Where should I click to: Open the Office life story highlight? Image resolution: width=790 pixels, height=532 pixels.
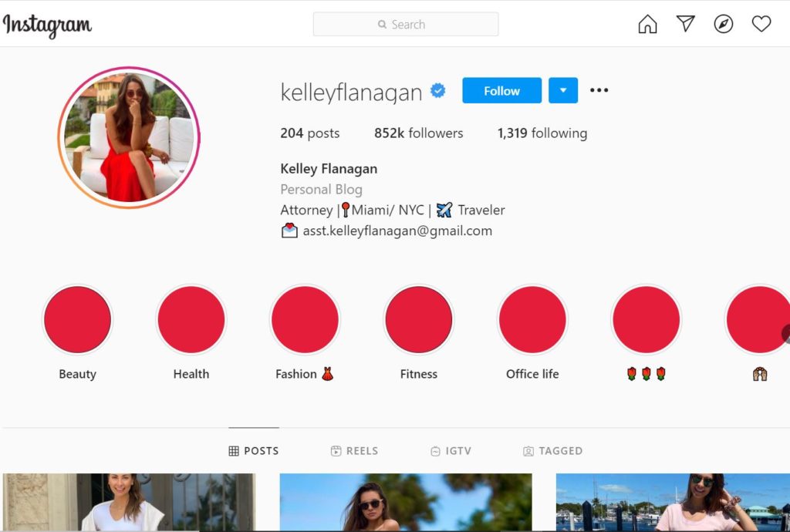(532, 320)
